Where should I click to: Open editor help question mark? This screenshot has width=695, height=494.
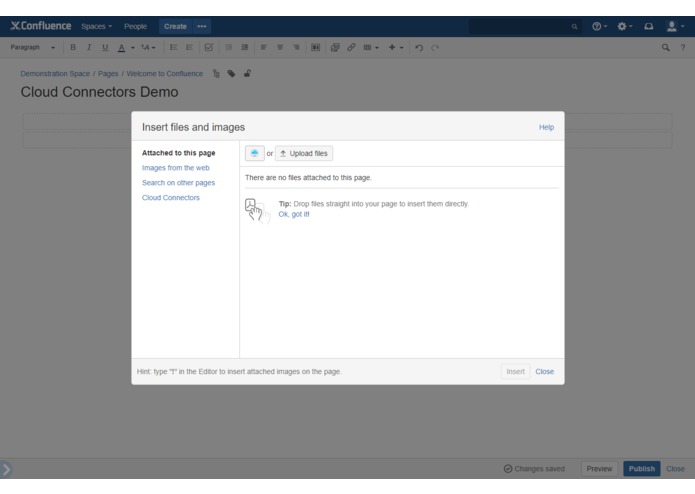tap(683, 47)
